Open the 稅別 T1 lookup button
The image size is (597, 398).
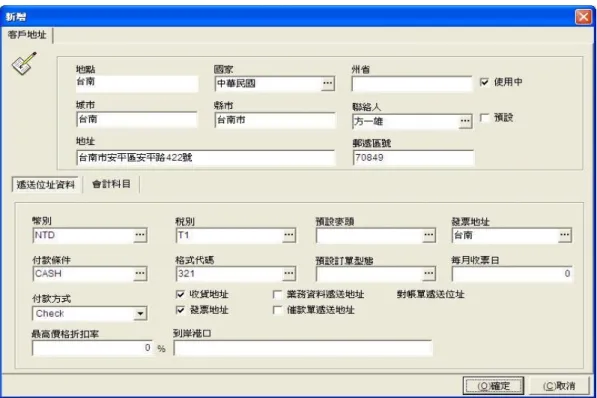point(289,235)
